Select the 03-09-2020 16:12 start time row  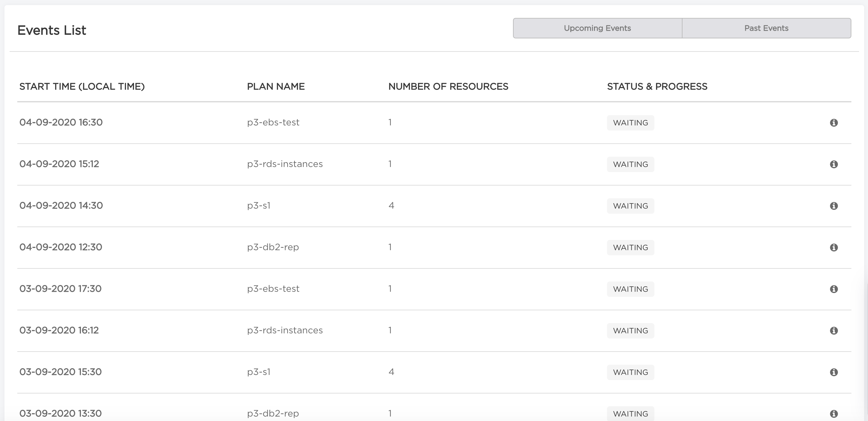pos(59,330)
